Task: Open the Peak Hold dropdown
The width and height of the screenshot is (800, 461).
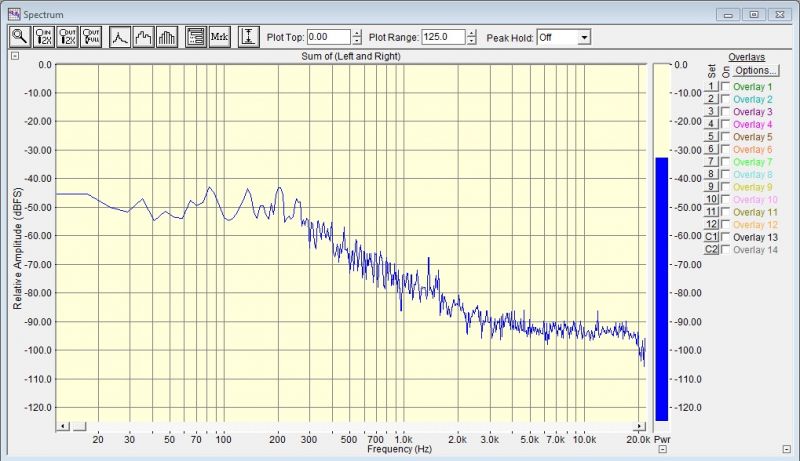Action: tap(584, 37)
